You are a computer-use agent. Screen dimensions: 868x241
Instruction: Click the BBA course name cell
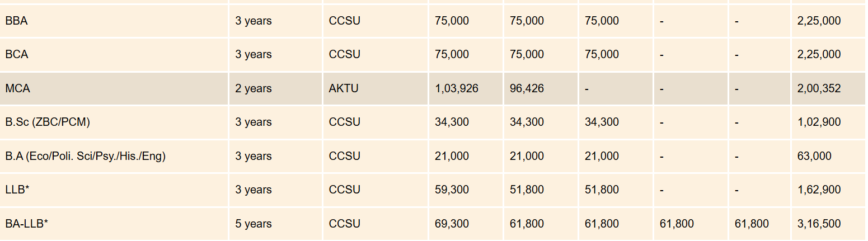pyautogui.click(x=17, y=21)
